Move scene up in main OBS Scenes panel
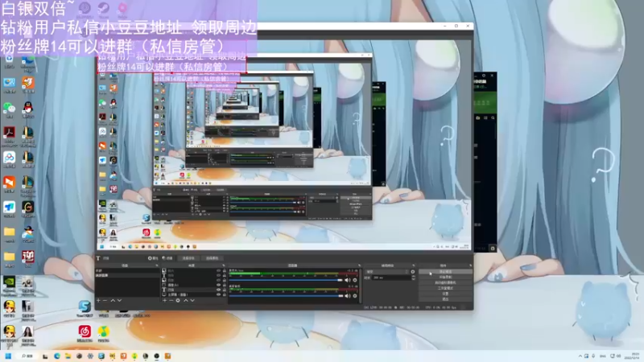 coord(113,300)
